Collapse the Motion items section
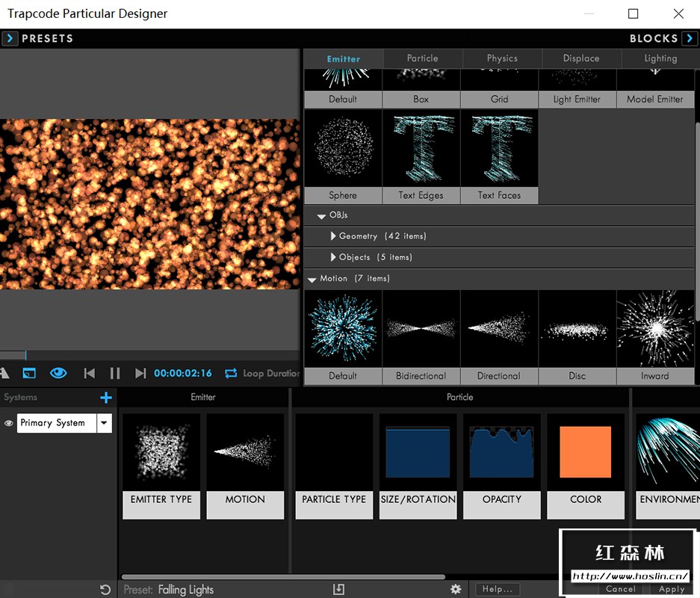This screenshot has height=598, width=700. click(x=312, y=278)
